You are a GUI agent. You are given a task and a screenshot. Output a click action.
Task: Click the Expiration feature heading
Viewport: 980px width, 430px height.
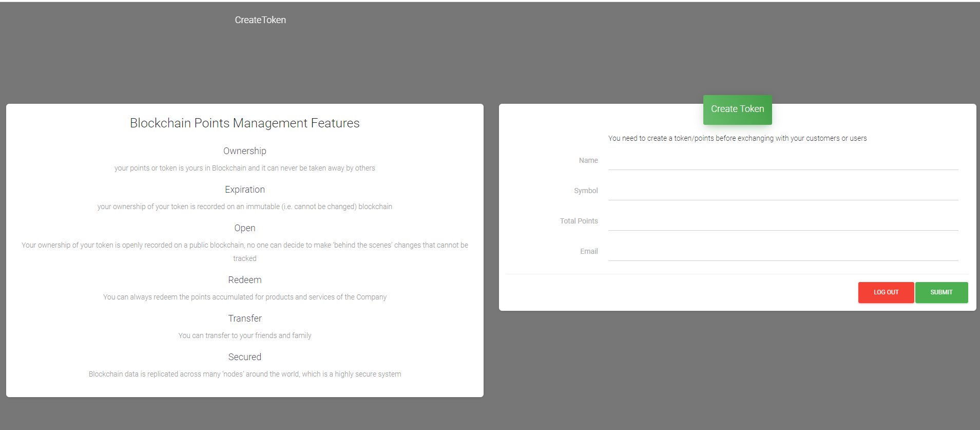click(245, 190)
